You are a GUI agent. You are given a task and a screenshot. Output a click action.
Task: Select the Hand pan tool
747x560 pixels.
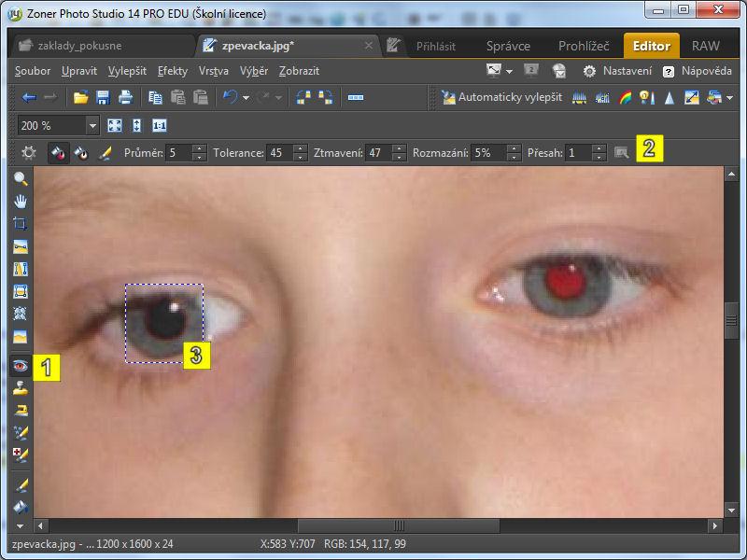tap(21, 202)
